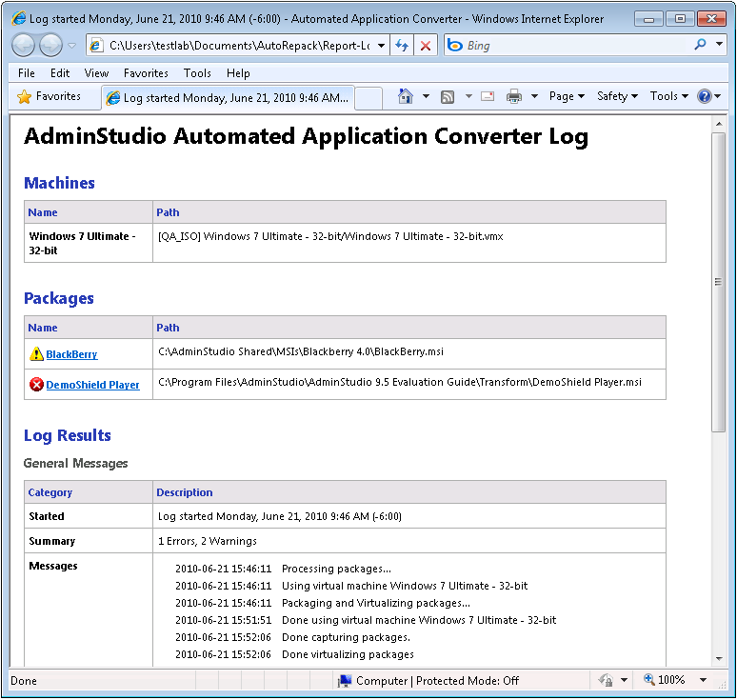Click the RSS feeds icon
The height and width of the screenshot is (700, 737).
coord(447,96)
